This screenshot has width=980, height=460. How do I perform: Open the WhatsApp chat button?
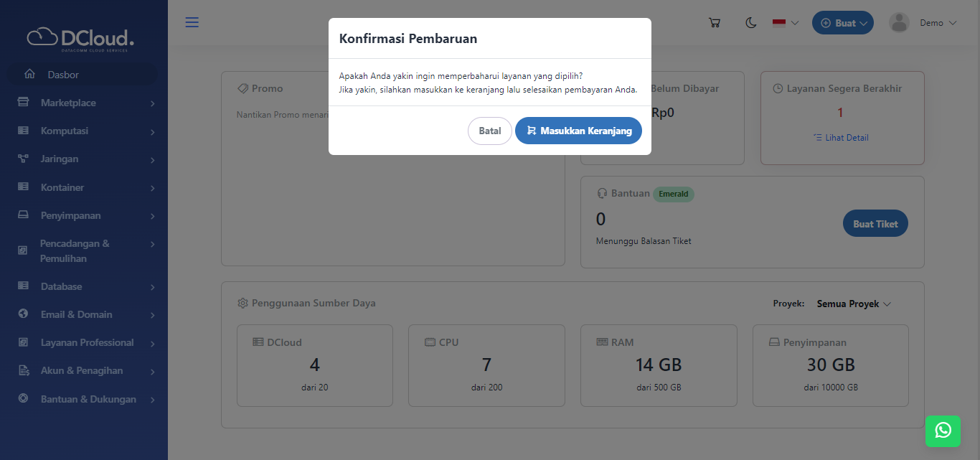coord(943,430)
